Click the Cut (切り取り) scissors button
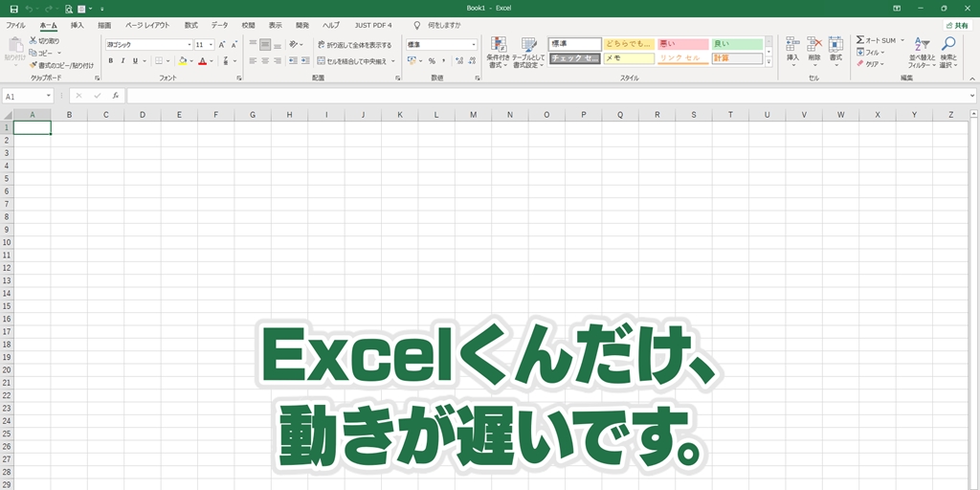Viewport: 980px width, 490px height. (x=44, y=40)
